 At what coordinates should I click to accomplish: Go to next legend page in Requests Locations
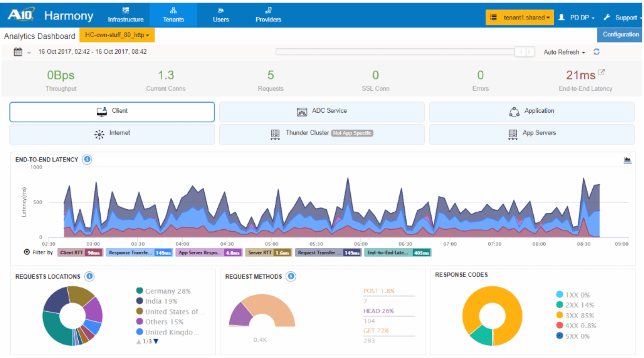pyautogui.click(x=156, y=341)
